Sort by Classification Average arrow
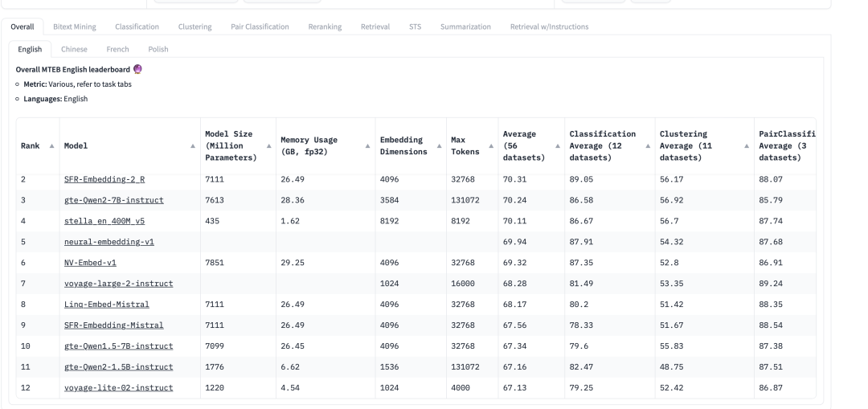 (x=648, y=146)
